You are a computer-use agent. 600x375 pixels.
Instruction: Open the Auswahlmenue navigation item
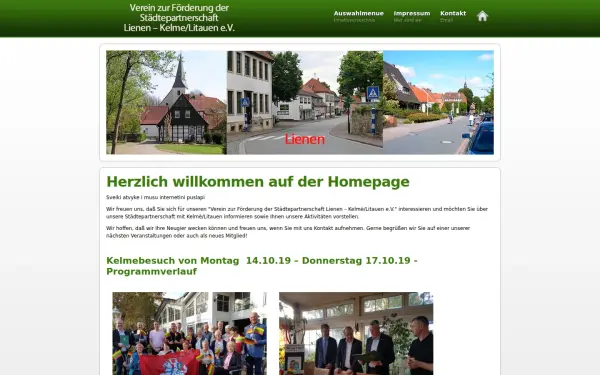tap(359, 16)
